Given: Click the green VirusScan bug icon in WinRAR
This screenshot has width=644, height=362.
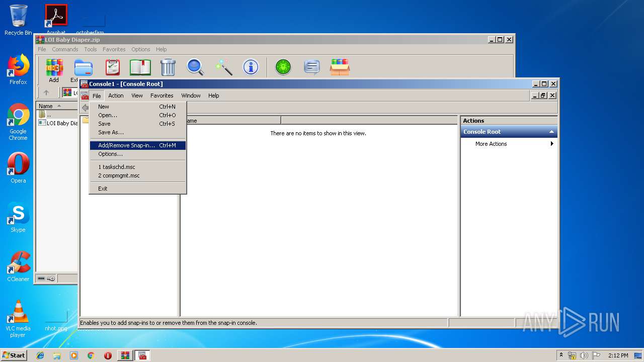Looking at the screenshot, I should coord(283,67).
